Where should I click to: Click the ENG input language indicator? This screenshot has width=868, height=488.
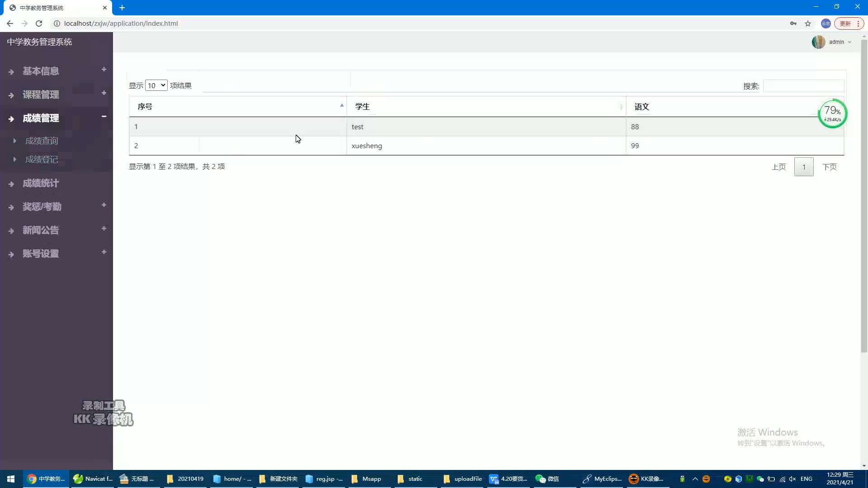[807, 479]
